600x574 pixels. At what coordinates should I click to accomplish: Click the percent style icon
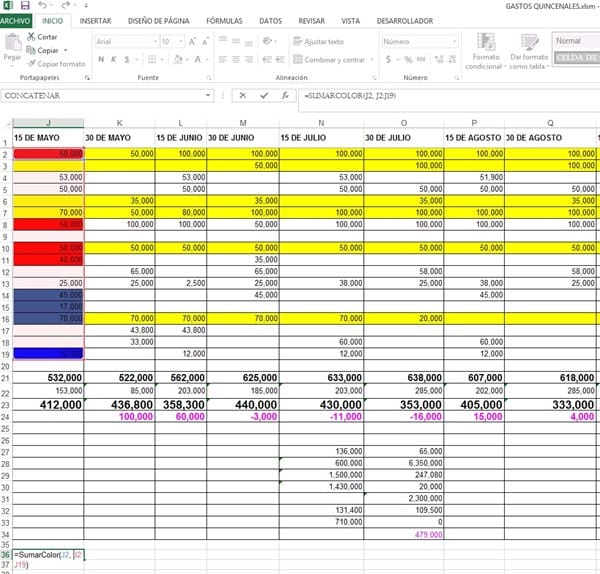click(x=408, y=59)
